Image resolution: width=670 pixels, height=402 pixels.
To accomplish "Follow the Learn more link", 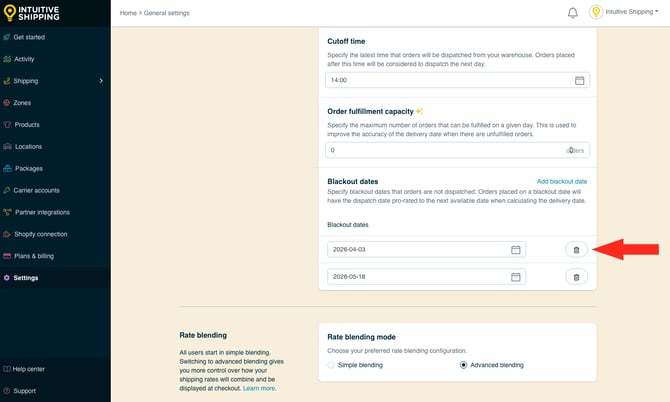I will [x=259, y=388].
